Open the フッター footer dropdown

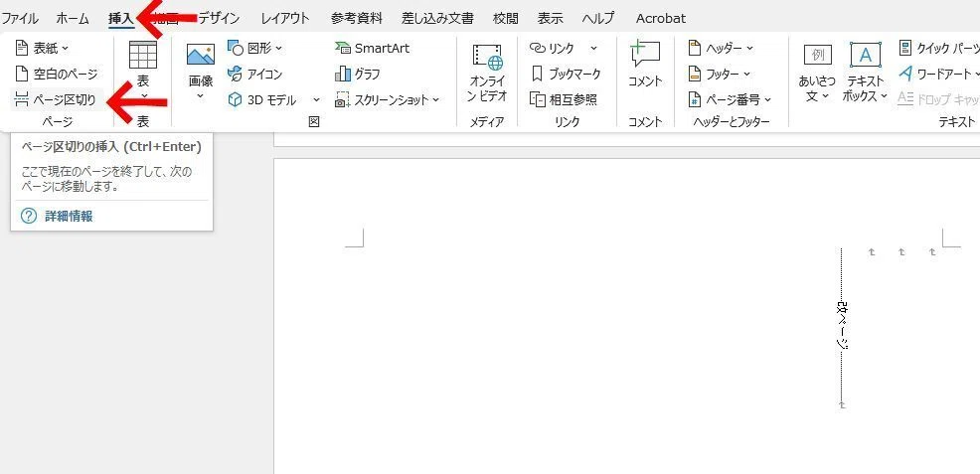coord(719,74)
